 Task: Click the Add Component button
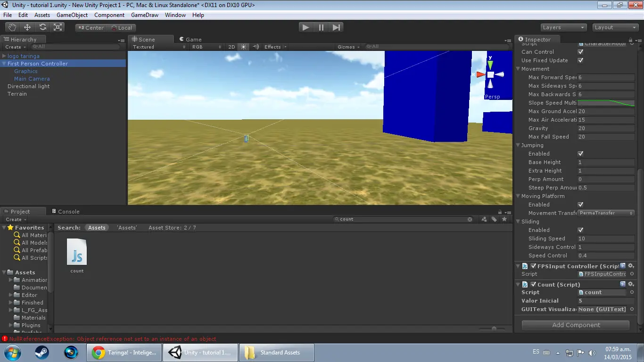pyautogui.click(x=576, y=325)
